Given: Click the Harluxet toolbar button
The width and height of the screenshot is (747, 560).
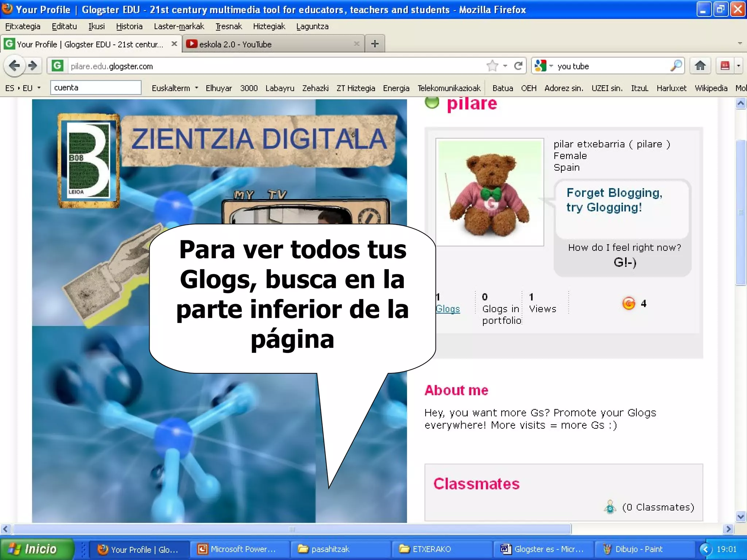Looking at the screenshot, I should [671, 88].
